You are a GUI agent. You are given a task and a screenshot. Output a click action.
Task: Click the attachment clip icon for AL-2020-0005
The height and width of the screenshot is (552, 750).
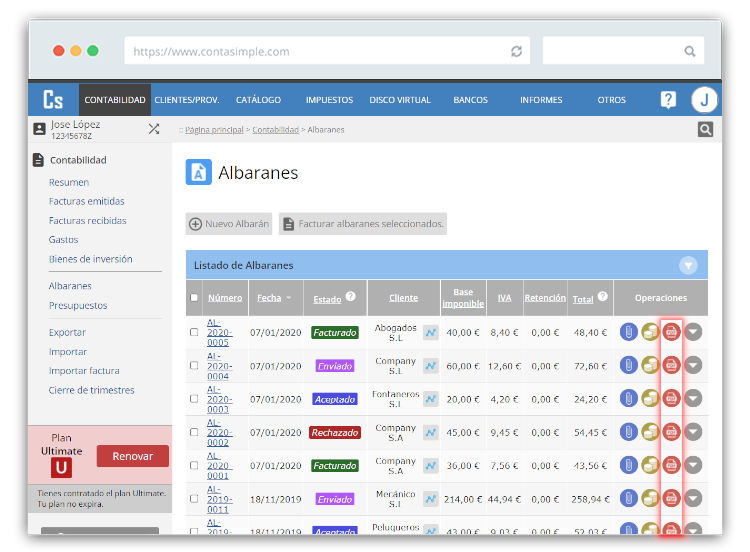tap(629, 332)
